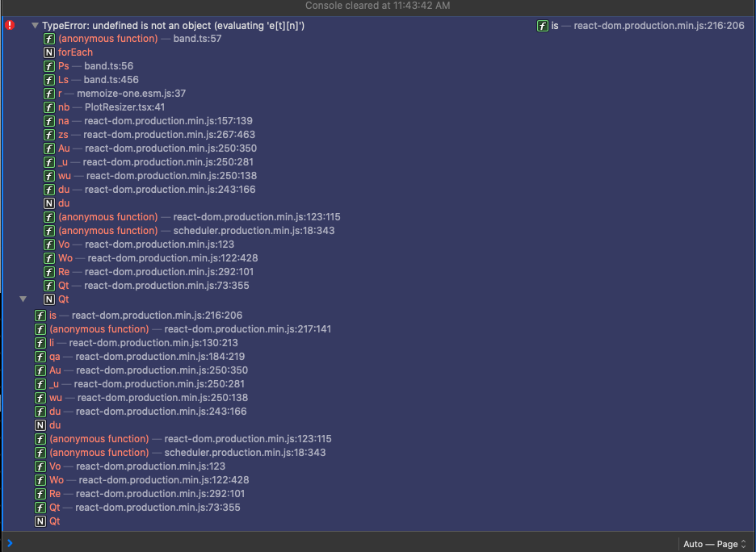Click function icon beside Ps
The image size is (756, 552).
pyautogui.click(x=48, y=66)
